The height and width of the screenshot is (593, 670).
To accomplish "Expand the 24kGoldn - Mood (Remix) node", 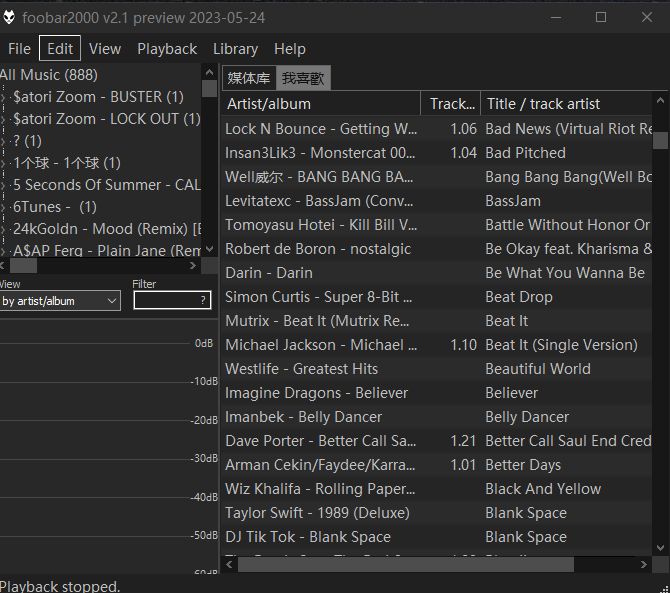I will pyautogui.click(x=3, y=229).
